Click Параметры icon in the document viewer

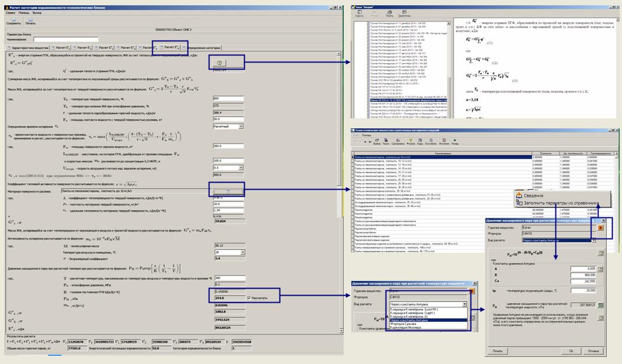point(404,13)
